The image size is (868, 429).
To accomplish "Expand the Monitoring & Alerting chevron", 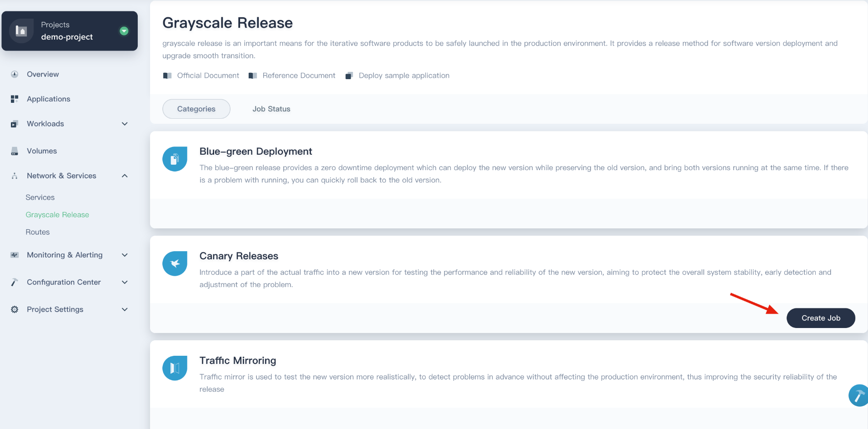I will (125, 255).
